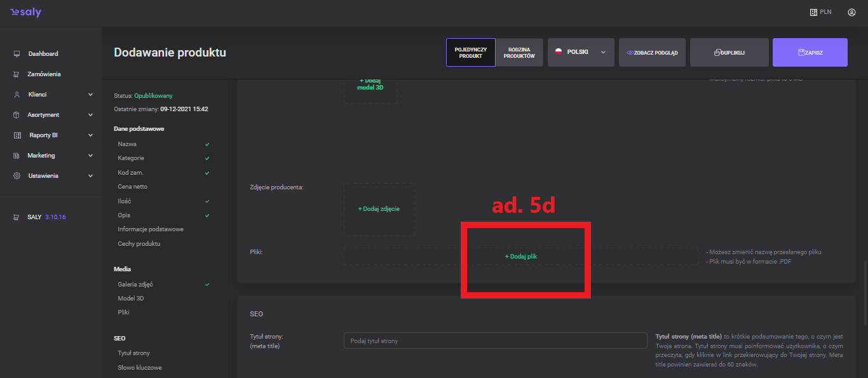Screen dimensions: 868x378
Task: Select Pojedynczy Produkt mode
Action: click(x=470, y=53)
